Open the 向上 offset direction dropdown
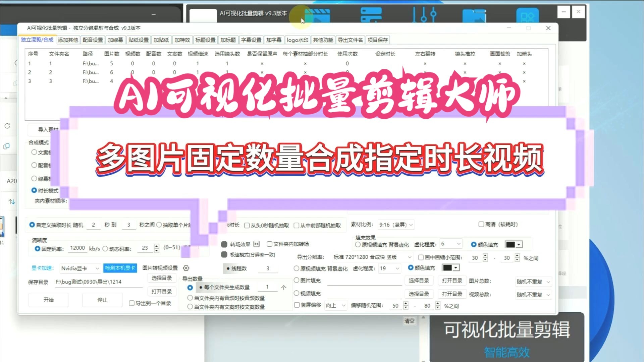 coord(336,306)
